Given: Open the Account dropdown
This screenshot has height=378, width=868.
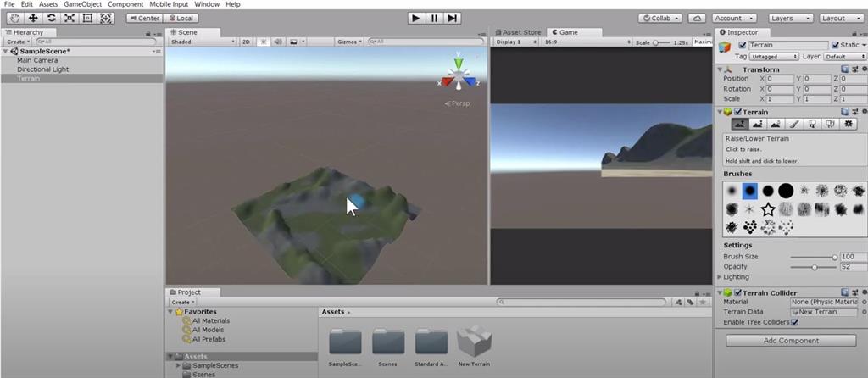Looking at the screenshot, I should pos(734,19).
